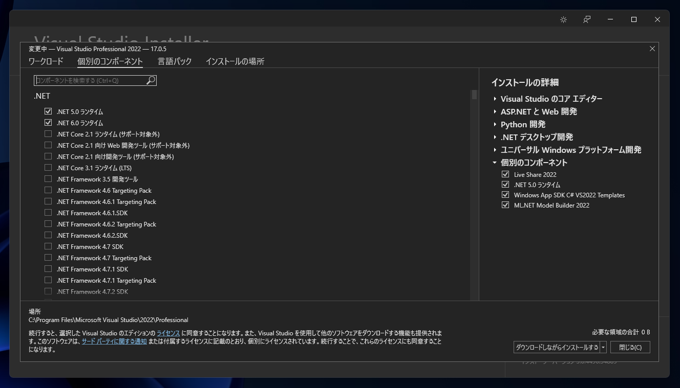Uncheck .NET 5.0 ランタイム in install details
This screenshot has height=388, width=680.
[505, 185]
